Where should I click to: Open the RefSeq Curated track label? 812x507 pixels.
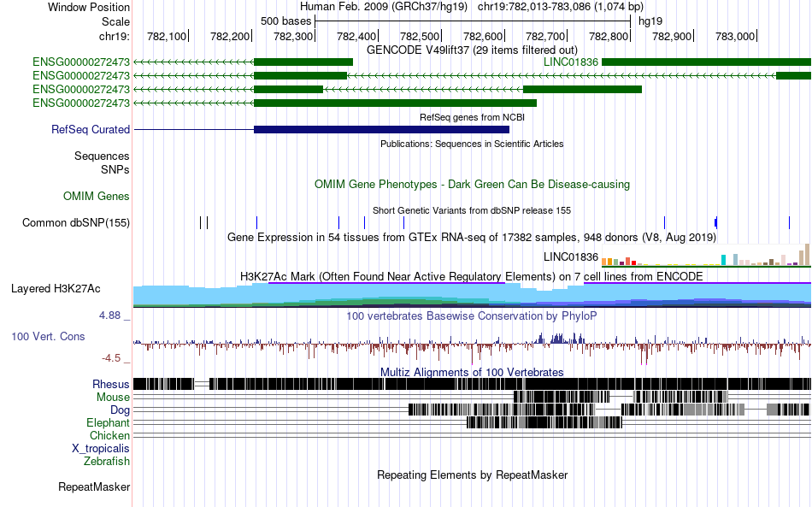point(90,129)
